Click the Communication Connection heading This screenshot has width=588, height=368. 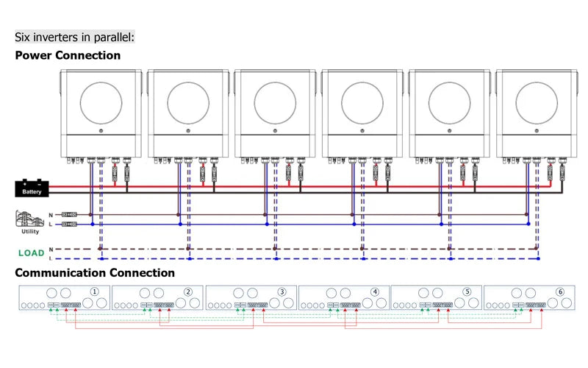(x=95, y=272)
